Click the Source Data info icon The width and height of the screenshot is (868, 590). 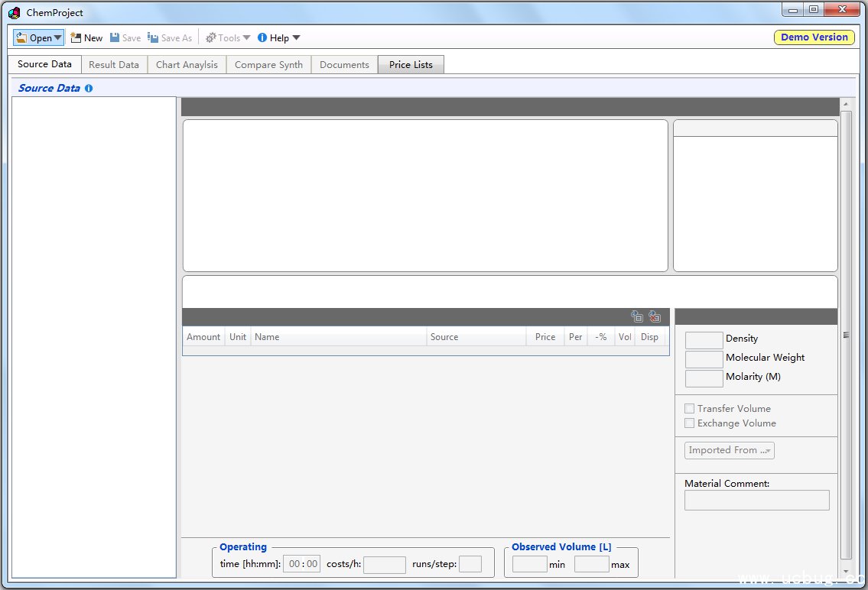click(89, 89)
